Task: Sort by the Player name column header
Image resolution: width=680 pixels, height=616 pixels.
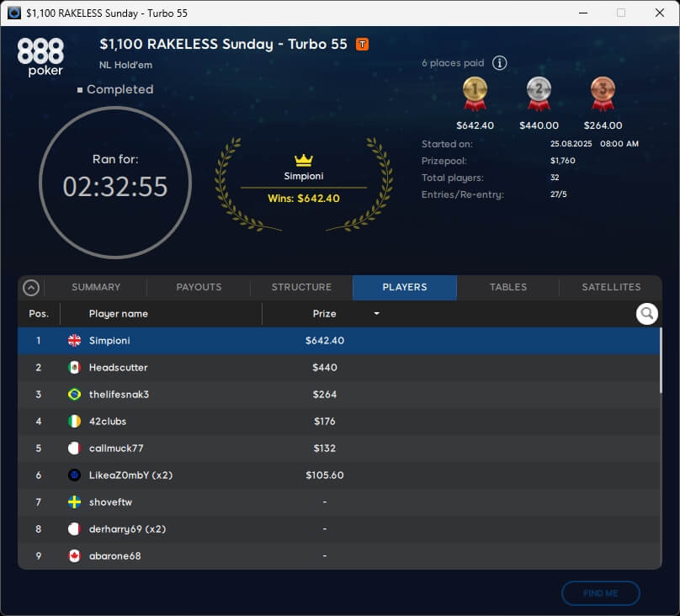Action: 119,314
